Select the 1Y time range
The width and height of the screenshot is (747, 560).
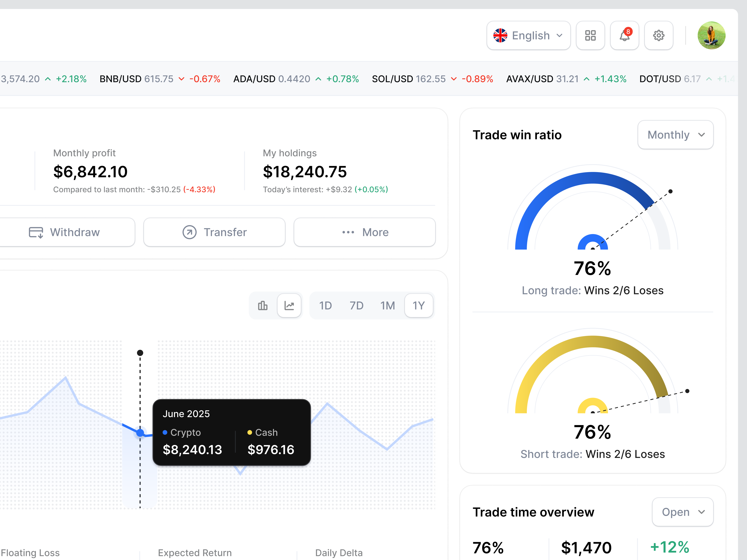[419, 306]
